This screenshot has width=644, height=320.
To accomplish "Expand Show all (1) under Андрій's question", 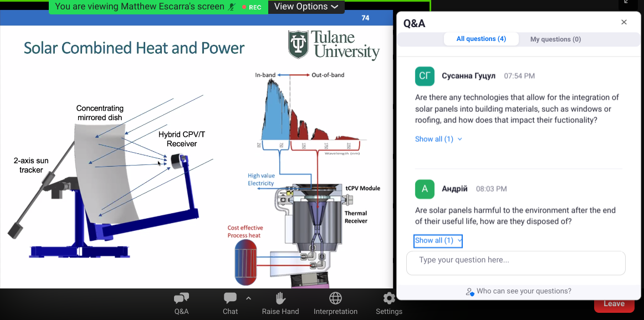I will 438,240.
